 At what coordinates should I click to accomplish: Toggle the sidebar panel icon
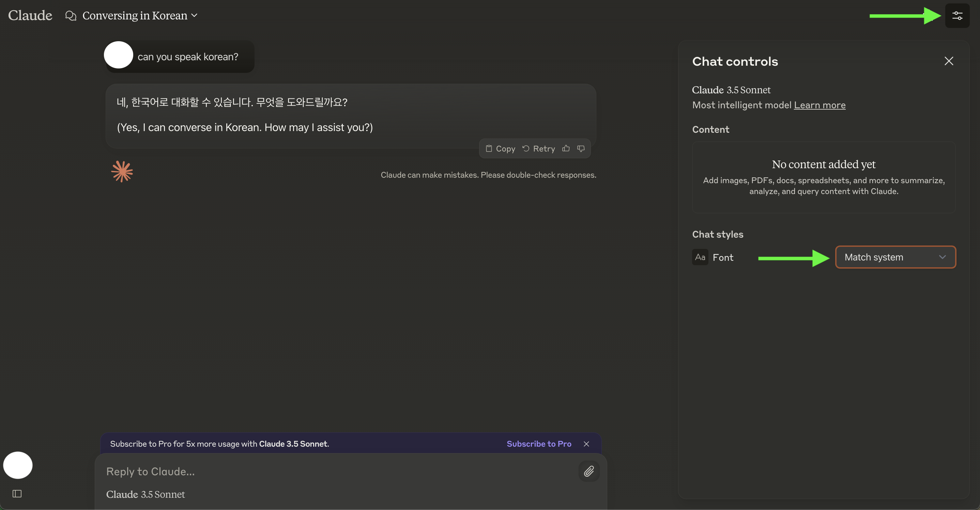[x=17, y=494]
